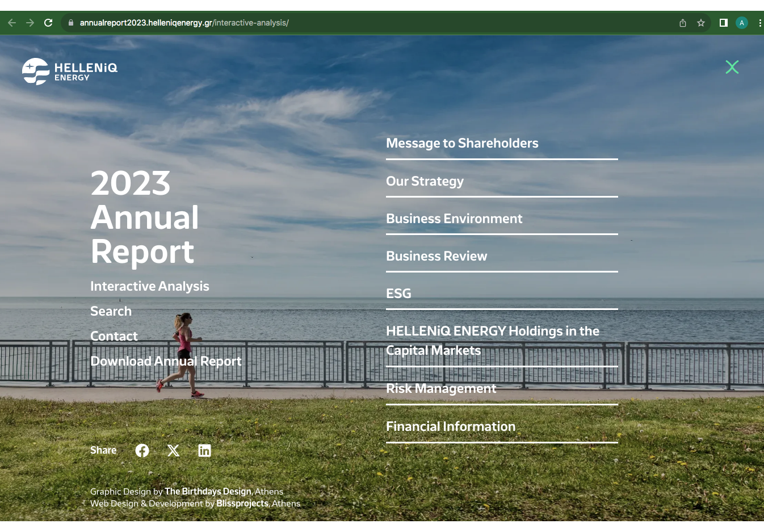The image size is (764, 532).
Task: Select Business Review
Action: (x=436, y=256)
